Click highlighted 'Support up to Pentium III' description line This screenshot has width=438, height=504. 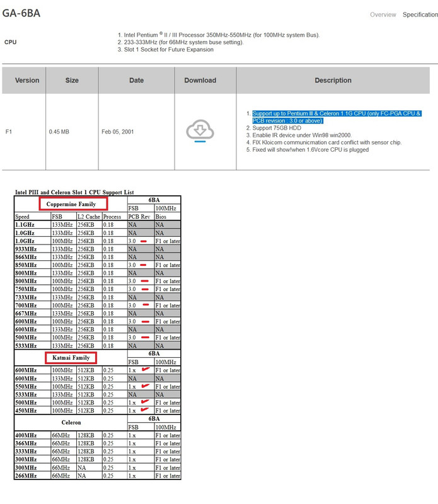[x=337, y=117]
